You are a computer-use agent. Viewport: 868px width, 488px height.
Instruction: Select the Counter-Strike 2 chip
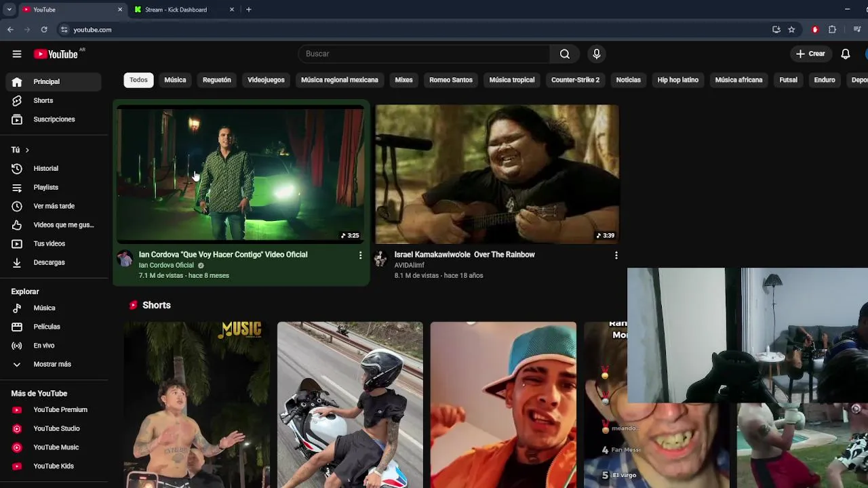click(575, 80)
